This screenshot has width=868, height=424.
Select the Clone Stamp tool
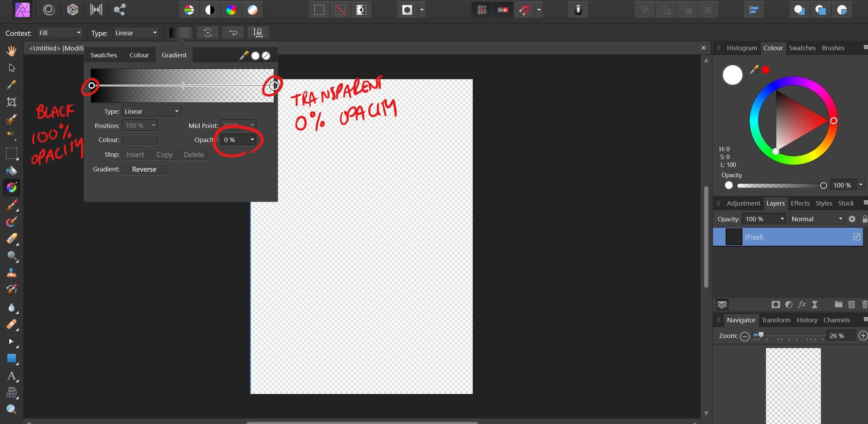pos(12,273)
